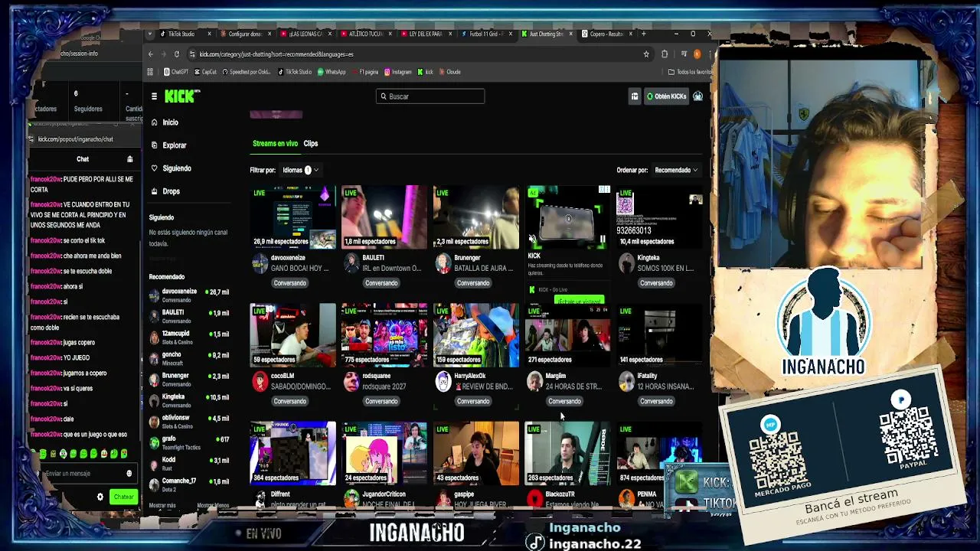Click stream title 'rodsquare 2027'
The image size is (980, 551).
(384, 386)
